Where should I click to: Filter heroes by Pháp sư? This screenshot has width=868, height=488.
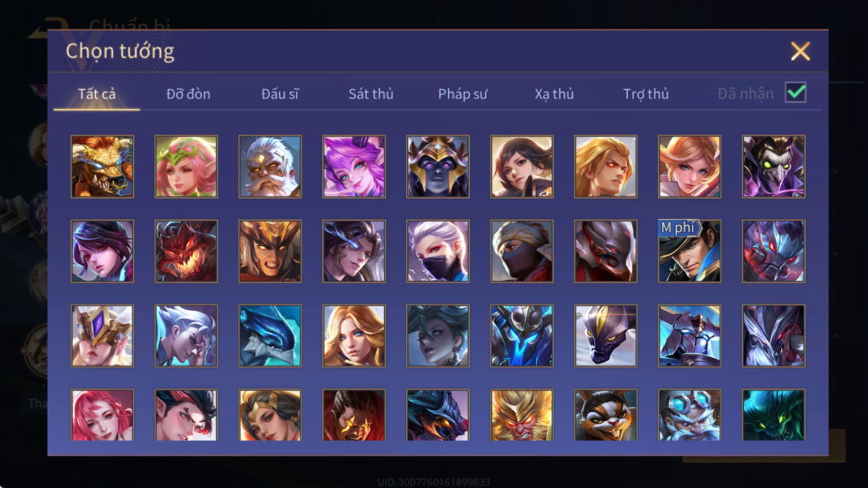pos(462,94)
